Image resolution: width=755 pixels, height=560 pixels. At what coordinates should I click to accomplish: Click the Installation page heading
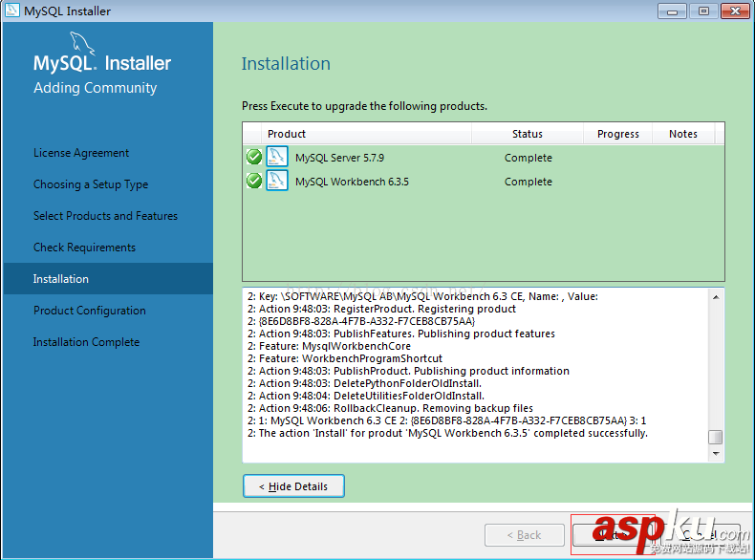pyautogui.click(x=286, y=64)
